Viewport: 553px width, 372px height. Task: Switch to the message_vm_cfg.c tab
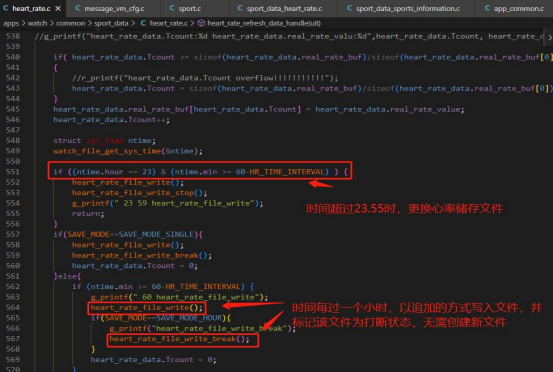pos(114,8)
